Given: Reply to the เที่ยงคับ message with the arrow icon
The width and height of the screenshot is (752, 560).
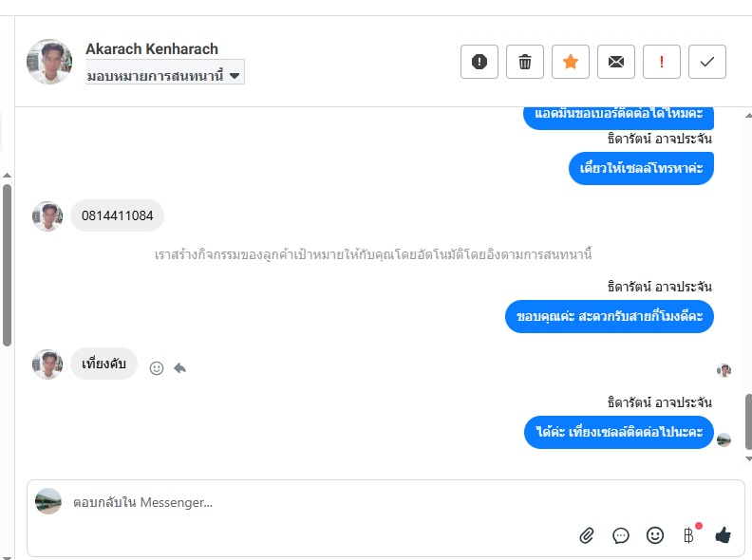Looking at the screenshot, I should click(179, 368).
